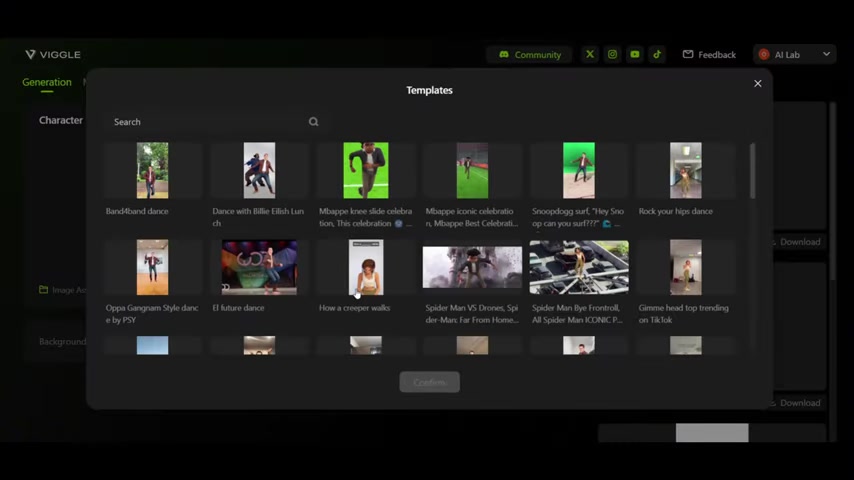Click the 'Templates' dialog title
The height and width of the screenshot is (480, 854).
tap(429, 90)
